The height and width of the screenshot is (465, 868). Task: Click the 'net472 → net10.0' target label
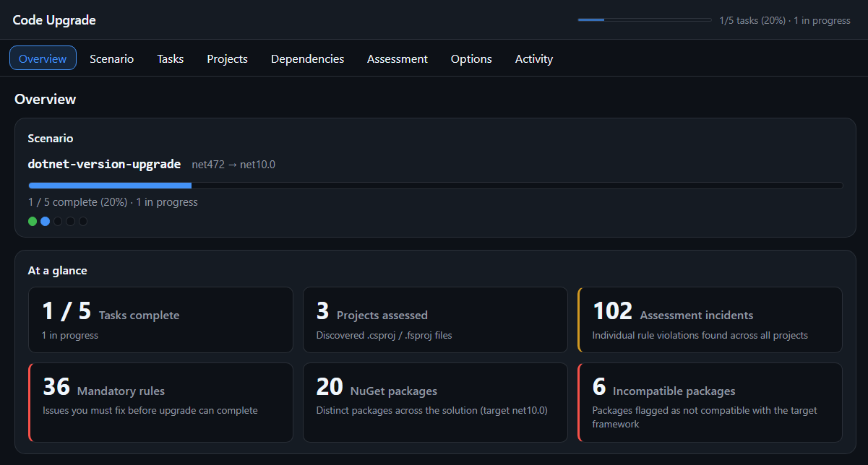(233, 165)
